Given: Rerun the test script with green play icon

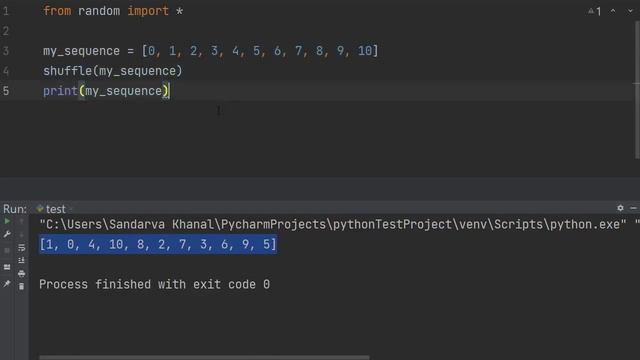Looking at the screenshot, I should (x=7, y=221).
